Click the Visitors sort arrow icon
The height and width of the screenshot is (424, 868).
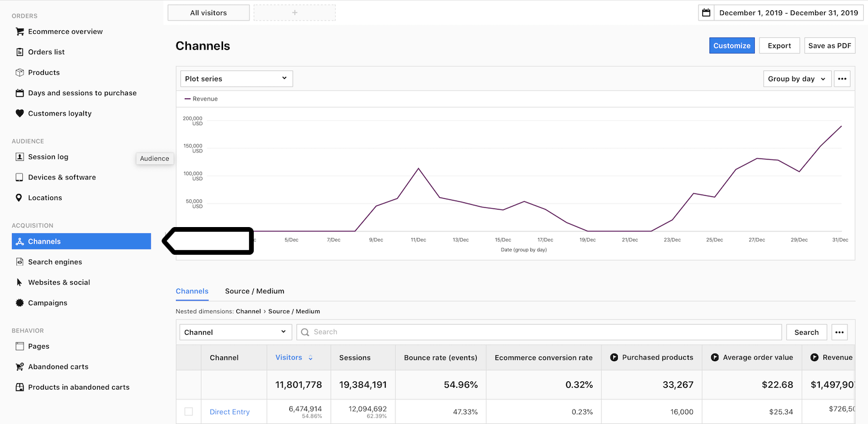pyautogui.click(x=310, y=358)
